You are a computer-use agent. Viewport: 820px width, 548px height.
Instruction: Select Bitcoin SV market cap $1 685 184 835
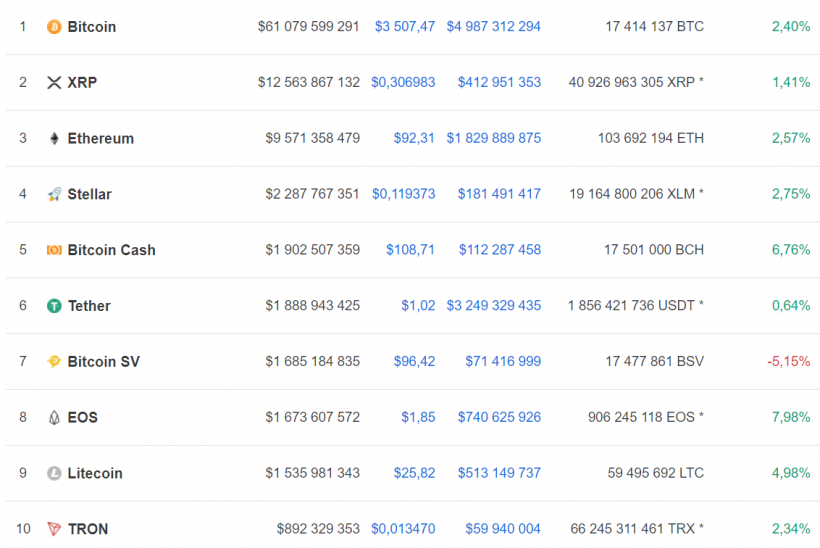pos(312,361)
